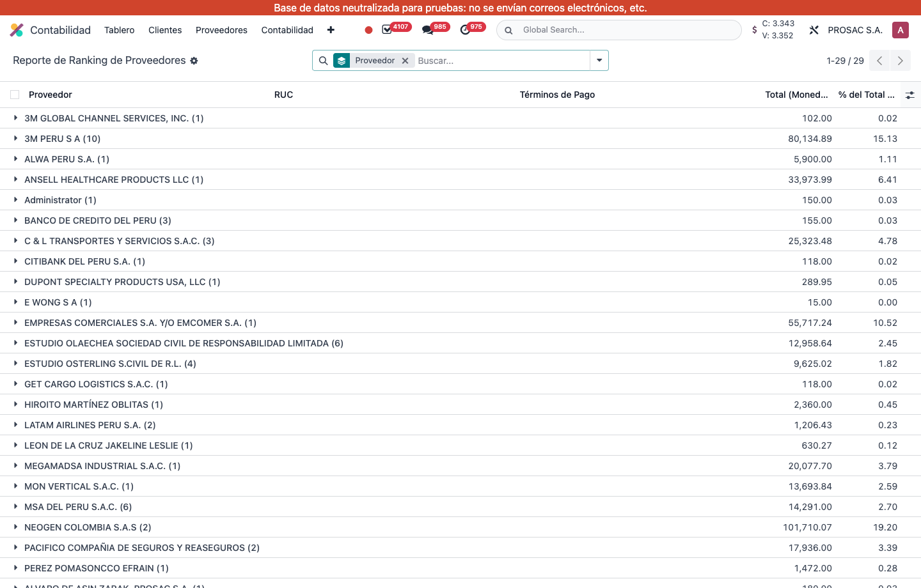This screenshot has width=921, height=588.
Task: Click percentage 19.20 for NEOGEN COLOMBIA
Action: [x=885, y=527]
